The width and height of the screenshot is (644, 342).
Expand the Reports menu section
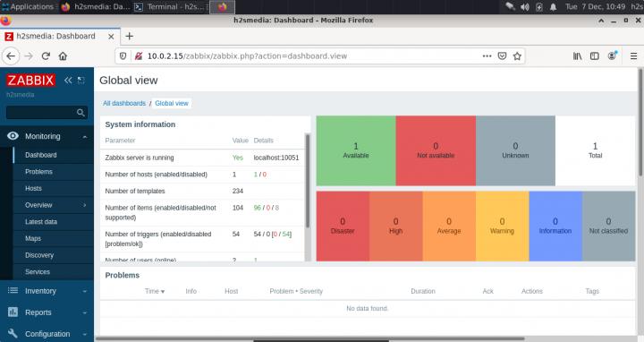(85, 312)
